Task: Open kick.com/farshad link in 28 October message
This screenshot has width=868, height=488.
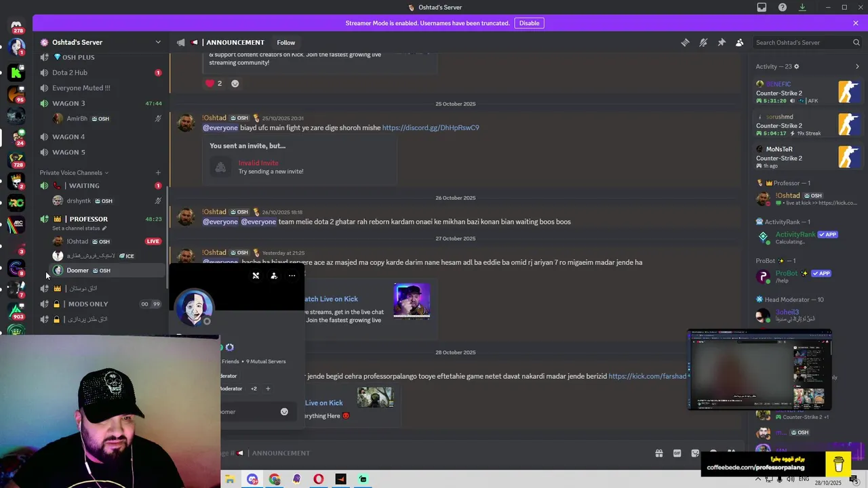Action: 648,376
